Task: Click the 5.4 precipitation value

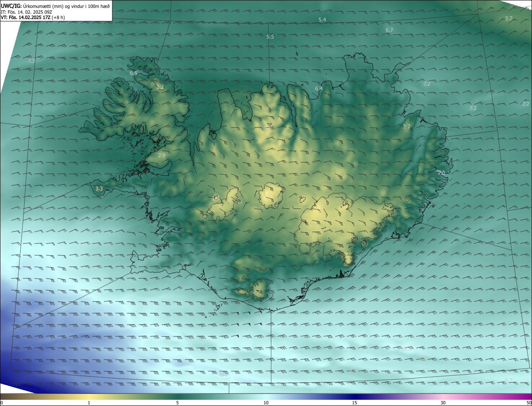Action: pyautogui.click(x=322, y=20)
